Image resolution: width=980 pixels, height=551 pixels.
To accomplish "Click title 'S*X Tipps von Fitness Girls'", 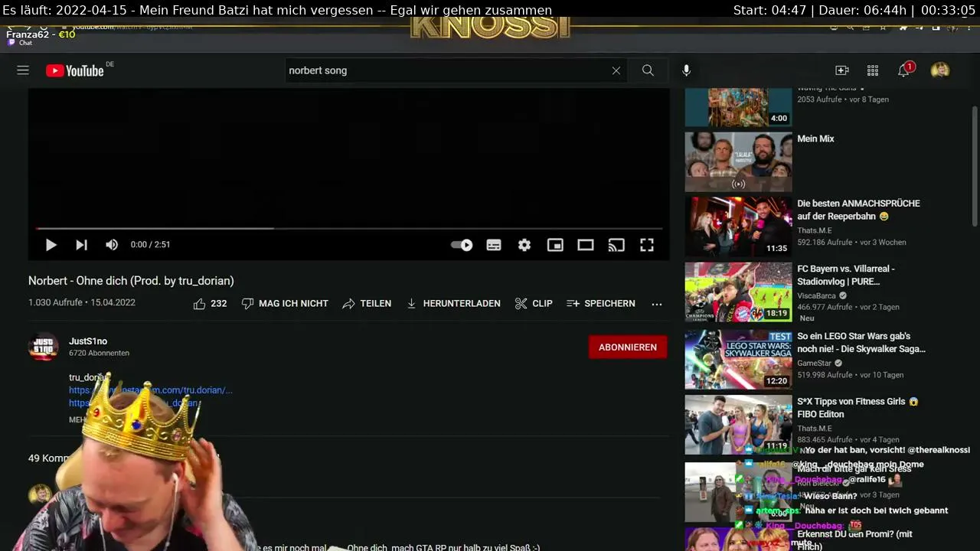I will 857,407.
